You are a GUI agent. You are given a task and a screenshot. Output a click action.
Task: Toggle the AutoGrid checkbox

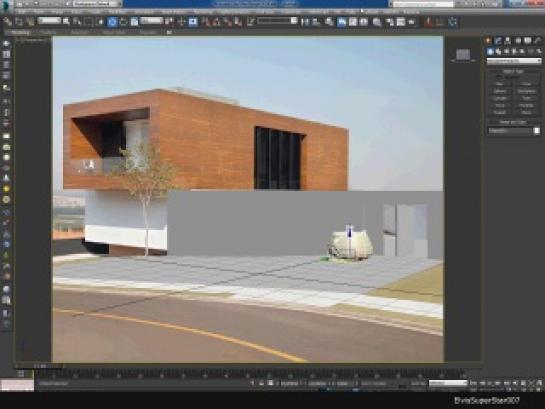coord(498,77)
